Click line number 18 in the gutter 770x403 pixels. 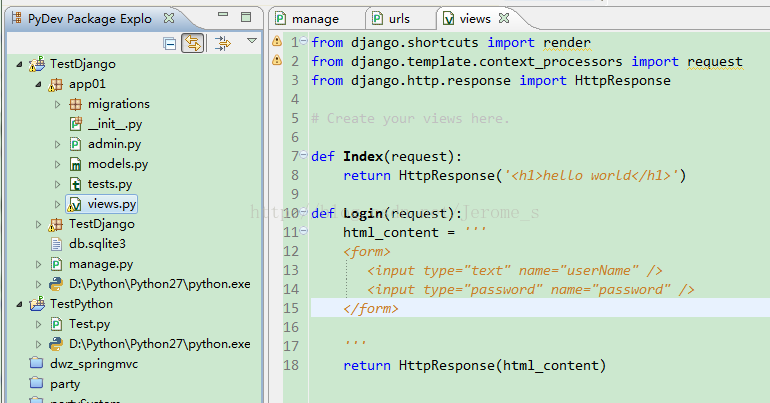point(291,365)
